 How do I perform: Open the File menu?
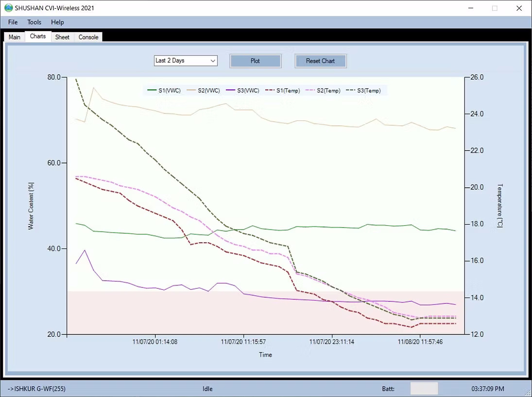(x=13, y=22)
